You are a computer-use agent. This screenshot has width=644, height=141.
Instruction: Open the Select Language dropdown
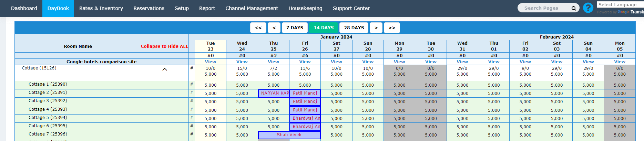tap(620, 5)
